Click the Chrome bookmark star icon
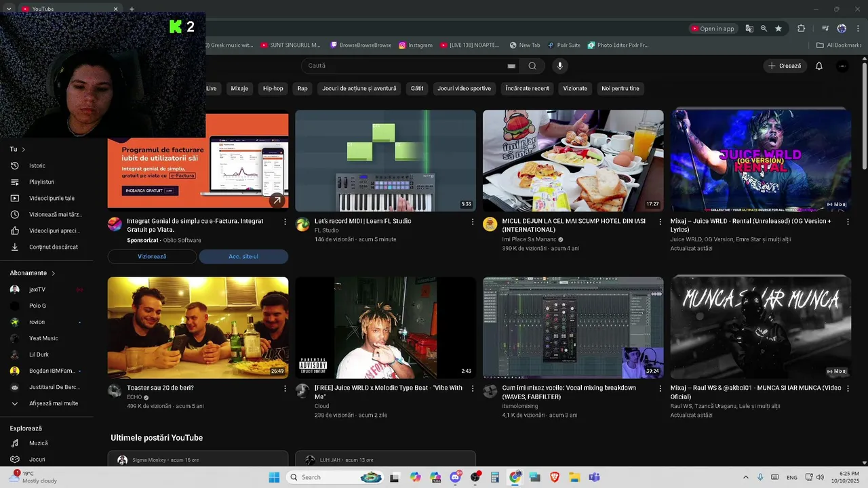 coord(778,28)
